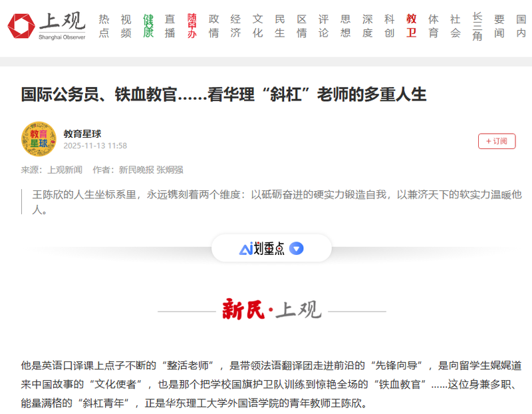The image size is (532, 414).
Task: Click the Shanghai Observer logo
Action: 47,26
